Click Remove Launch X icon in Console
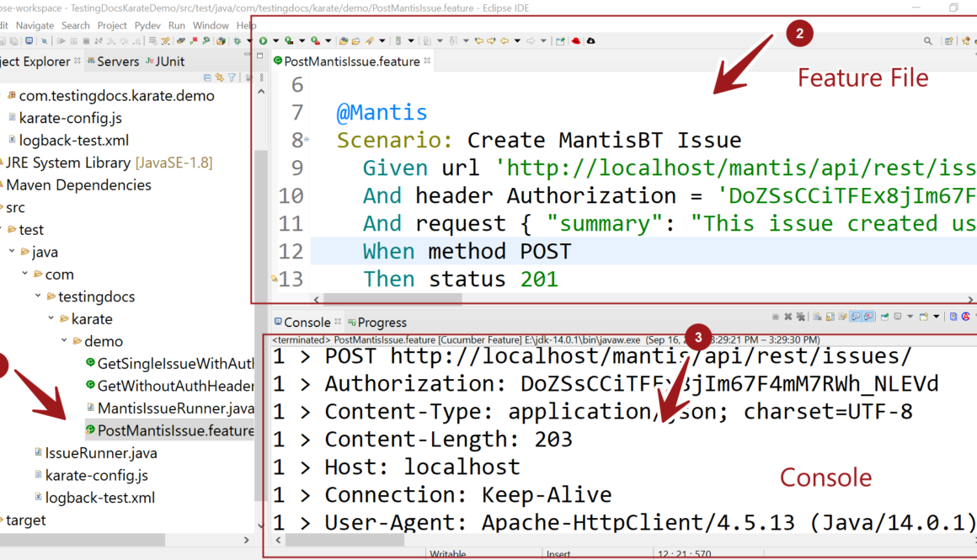The image size is (977, 560). [x=787, y=317]
